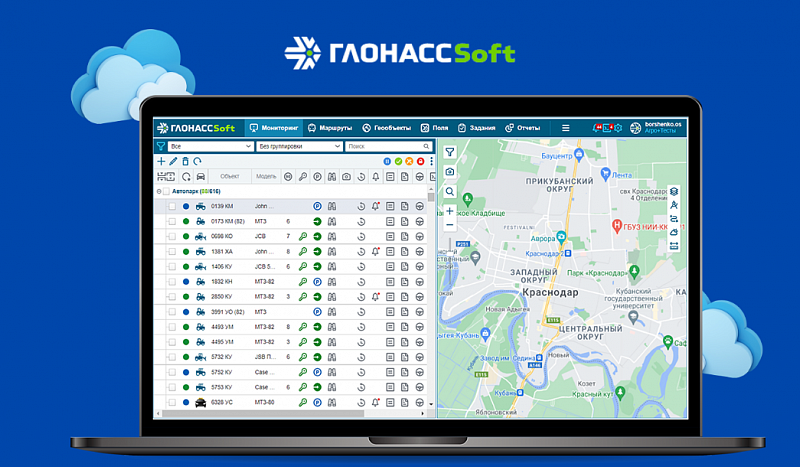This screenshot has width=800, height=467.
Task: Click the weather cloud icon on map sidebar
Action: click(x=674, y=232)
